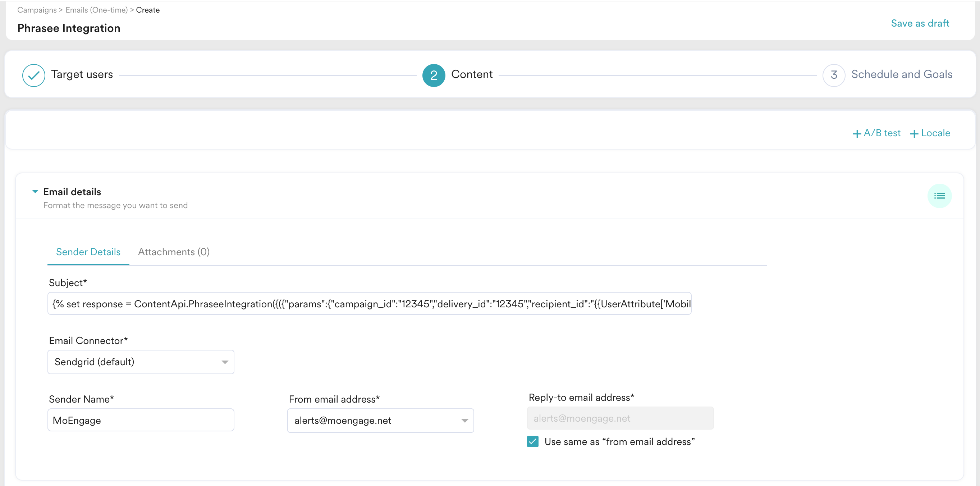
Task: Click Save as draft
Action: point(920,23)
